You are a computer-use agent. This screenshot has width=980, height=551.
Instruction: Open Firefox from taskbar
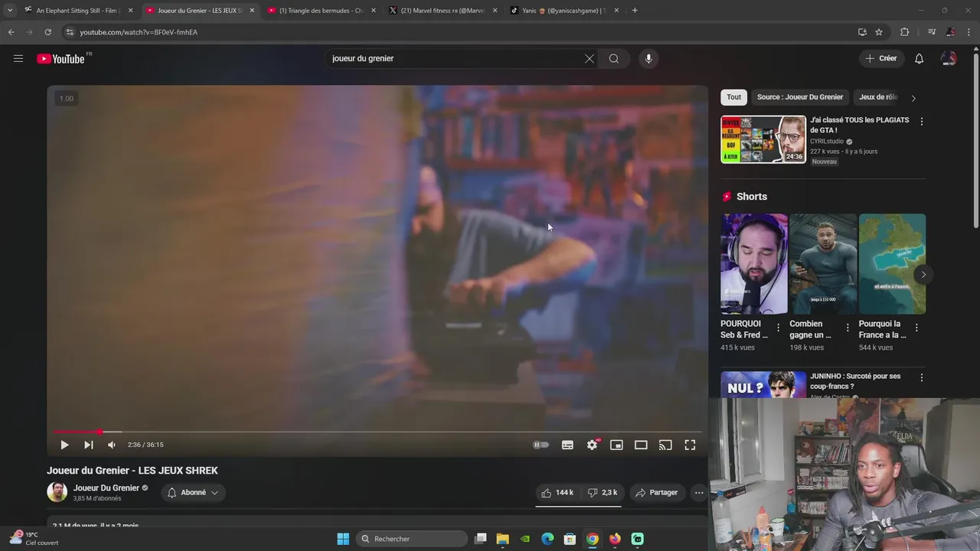pos(615,539)
